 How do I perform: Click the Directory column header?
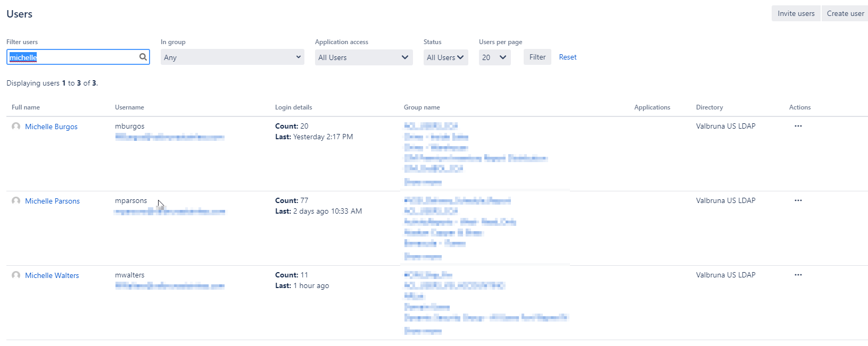pyautogui.click(x=709, y=107)
